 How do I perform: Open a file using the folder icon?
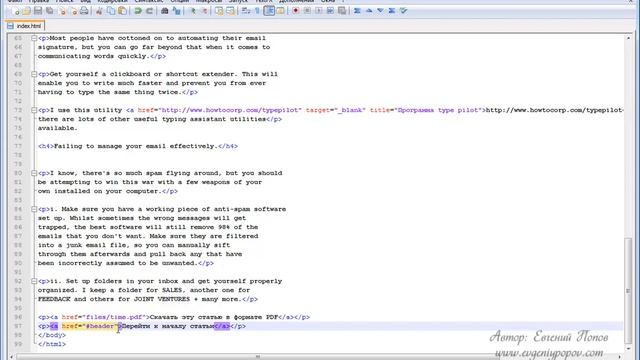[x=27, y=11]
